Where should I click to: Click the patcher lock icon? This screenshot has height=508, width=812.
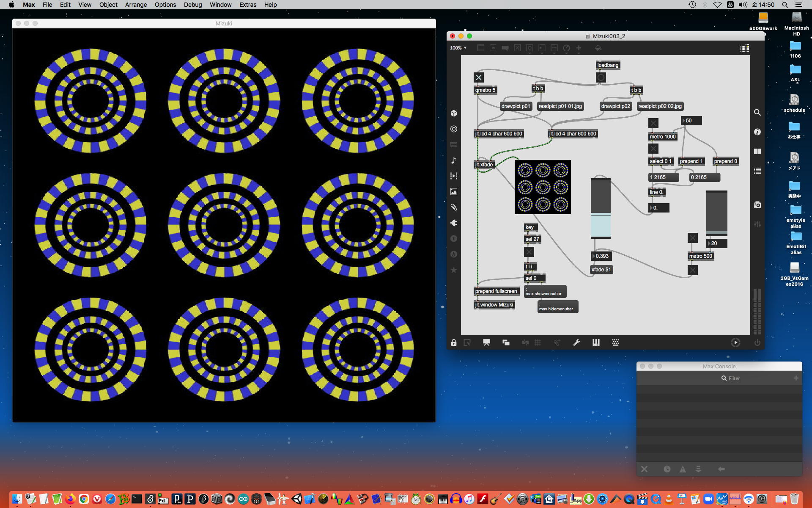(x=454, y=342)
